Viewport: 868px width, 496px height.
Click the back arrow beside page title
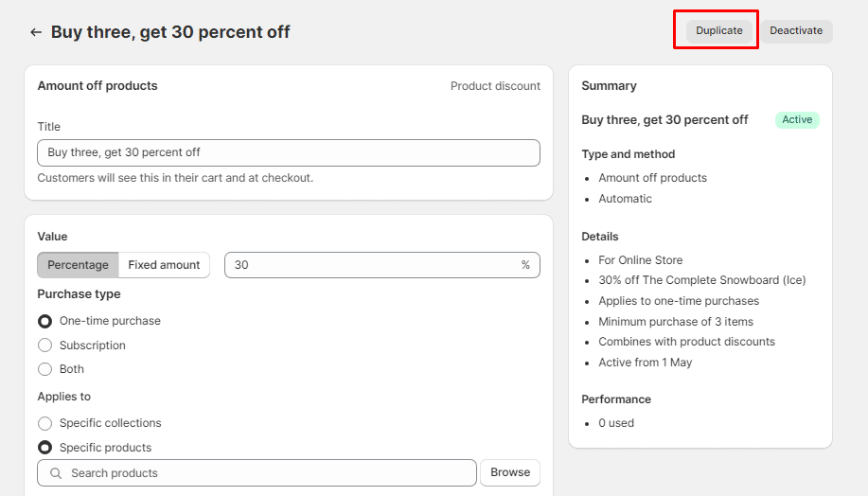pyautogui.click(x=36, y=32)
